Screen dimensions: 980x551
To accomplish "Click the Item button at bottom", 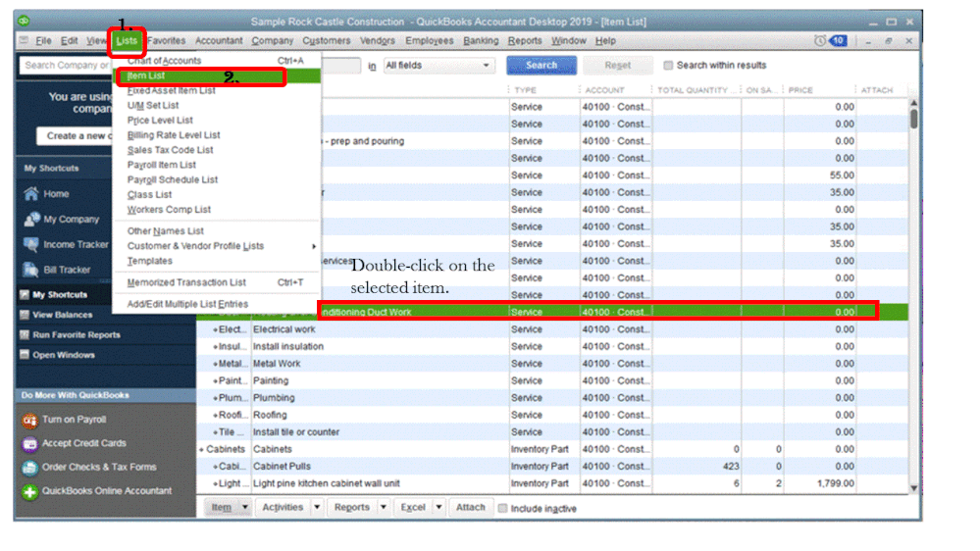I will [x=222, y=507].
